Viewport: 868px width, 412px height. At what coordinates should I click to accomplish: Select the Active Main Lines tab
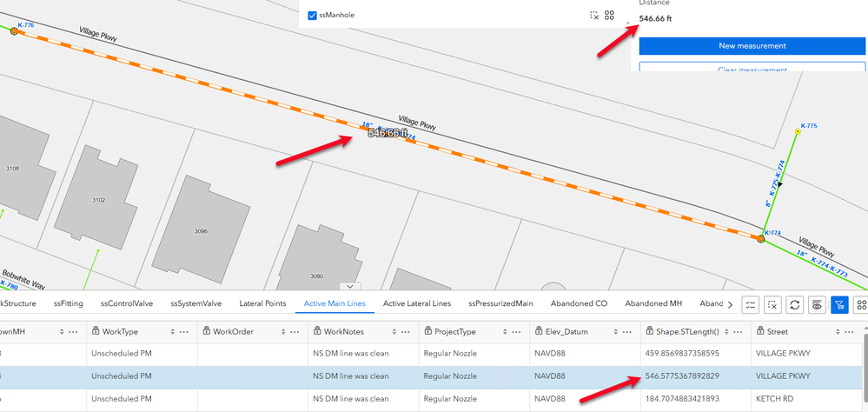point(335,303)
